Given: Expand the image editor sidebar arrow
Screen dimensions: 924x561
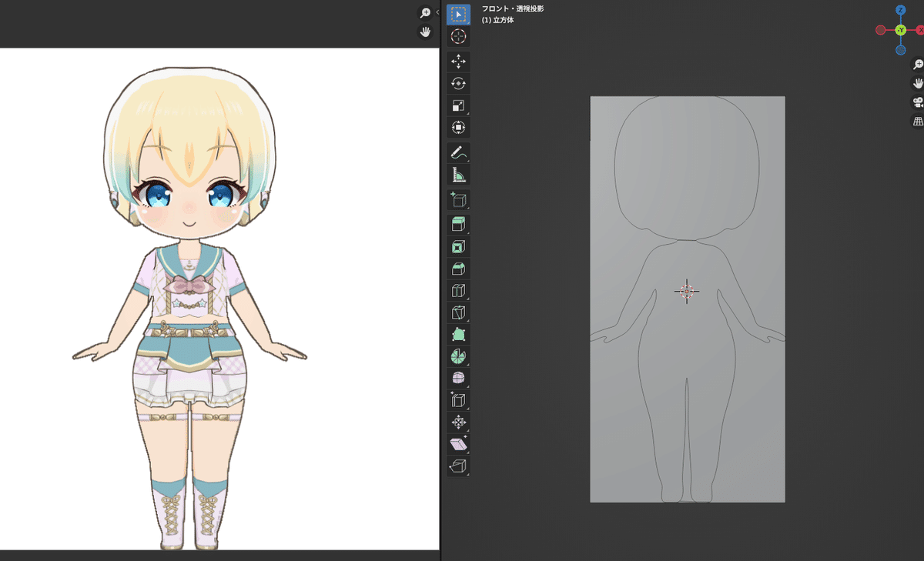Looking at the screenshot, I should tap(437, 12).
